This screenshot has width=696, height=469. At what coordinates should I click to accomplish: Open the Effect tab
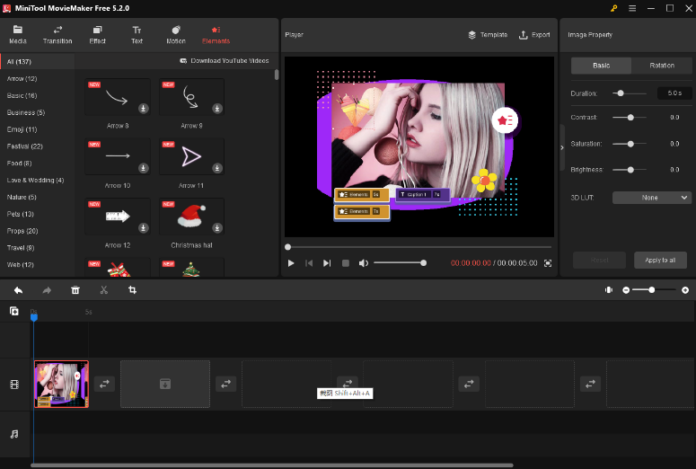coord(97,35)
